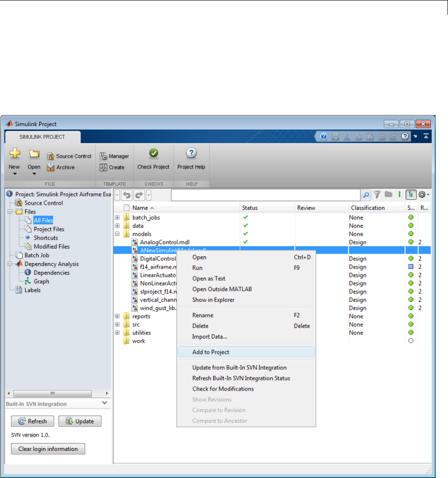Image resolution: width=448 pixels, height=478 pixels.
Task: Click the New project plus icon
Action: 15,153
